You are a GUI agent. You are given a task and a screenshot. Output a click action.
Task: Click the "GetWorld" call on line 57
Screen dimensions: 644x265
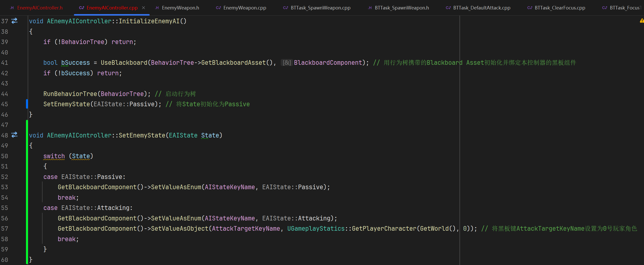coord(434,229)
